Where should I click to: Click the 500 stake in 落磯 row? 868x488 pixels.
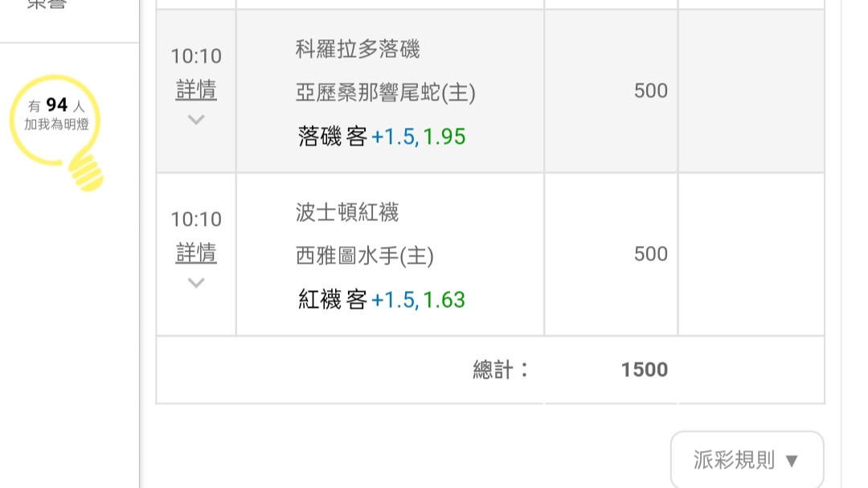pos(650,91)
